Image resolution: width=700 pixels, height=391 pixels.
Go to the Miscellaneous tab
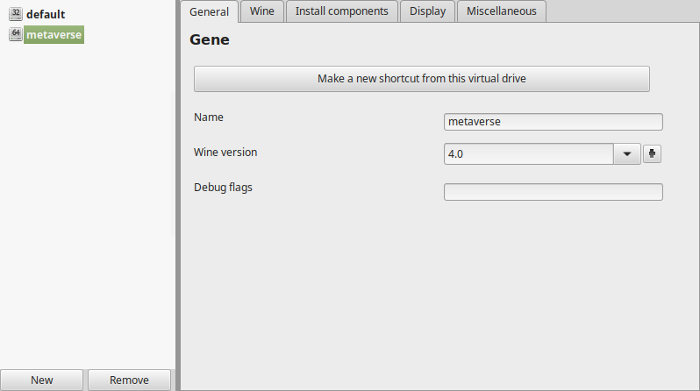point(501,11)
